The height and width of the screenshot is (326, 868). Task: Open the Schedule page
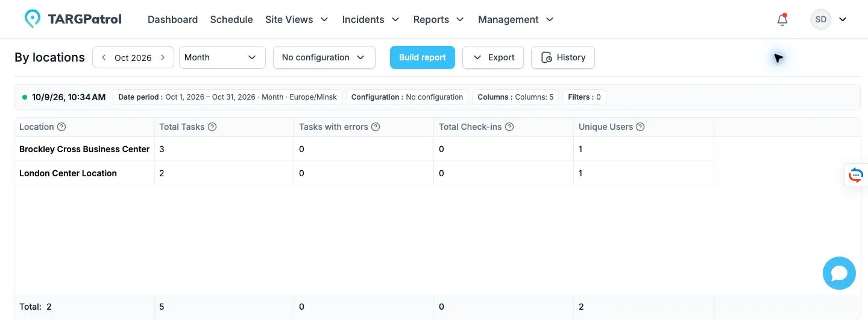click(x=231, y=19)
